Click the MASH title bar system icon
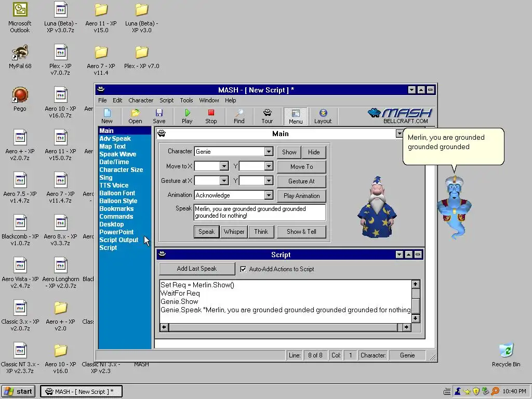This screenshot has width=532, height=399. (101, 89)
